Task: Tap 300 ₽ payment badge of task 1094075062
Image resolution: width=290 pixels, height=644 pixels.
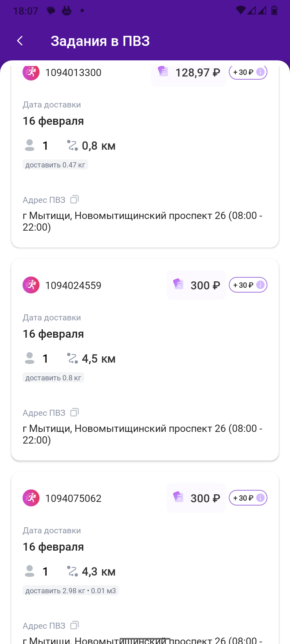Action: click(196, 498)
